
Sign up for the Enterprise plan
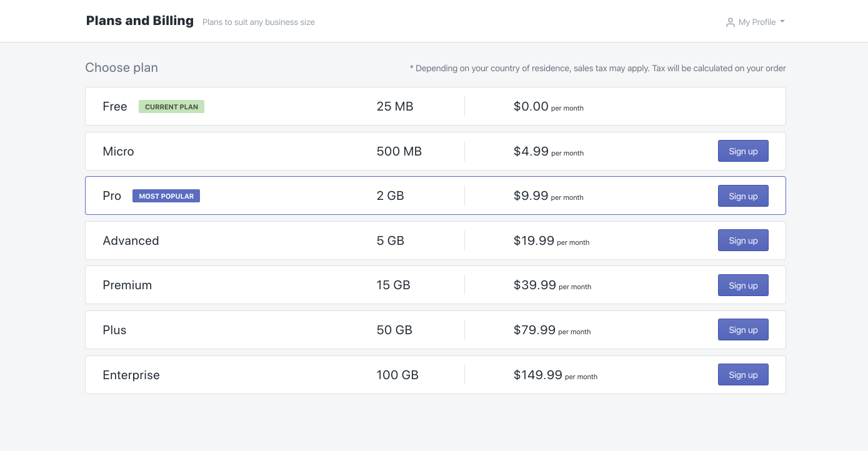tap(743, 375)
